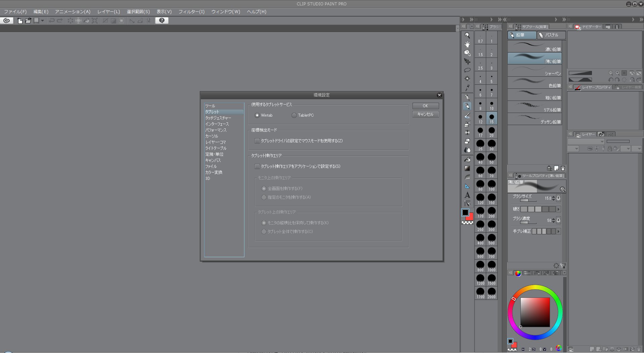Select the Gradient tool

click(467, 168)
